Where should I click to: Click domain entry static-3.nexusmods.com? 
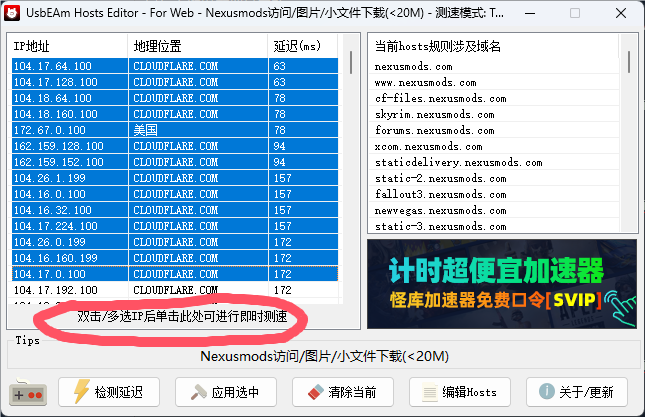(x=494, y=227)
